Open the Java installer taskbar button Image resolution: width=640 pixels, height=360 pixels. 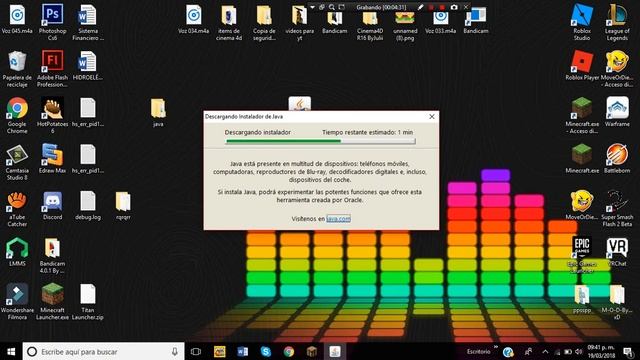[335, 351]
